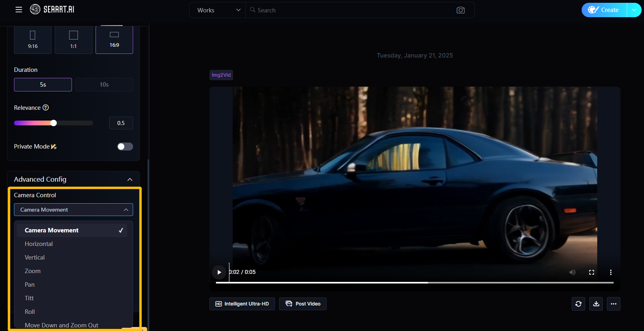Viewport: 644px width, 331px height.
Task: Open video player more options
Action: point(610,272)
